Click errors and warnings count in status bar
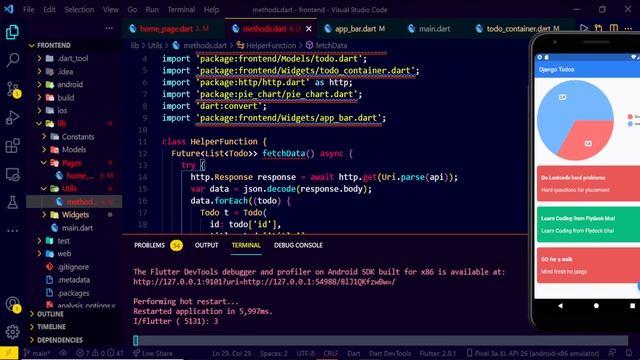640x360 pixels. point(100,353)
